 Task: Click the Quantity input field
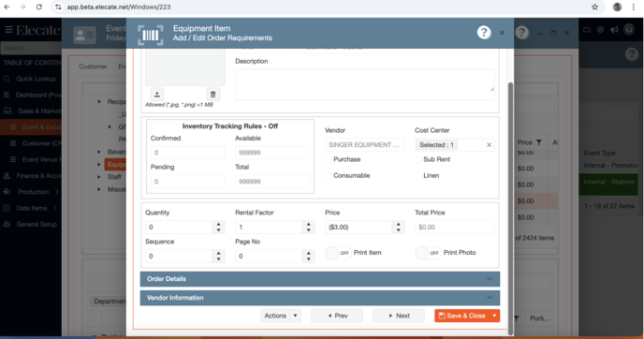[x=179, y=228]
